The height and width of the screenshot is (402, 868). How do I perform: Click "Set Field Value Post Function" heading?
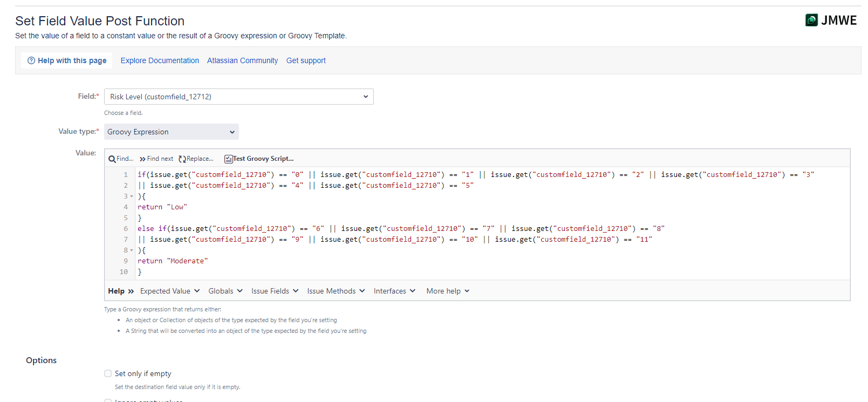pos(100,21)
